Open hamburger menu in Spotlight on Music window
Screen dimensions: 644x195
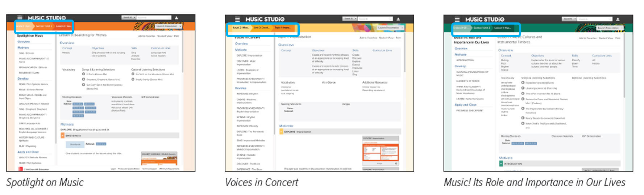pos(20,18)
